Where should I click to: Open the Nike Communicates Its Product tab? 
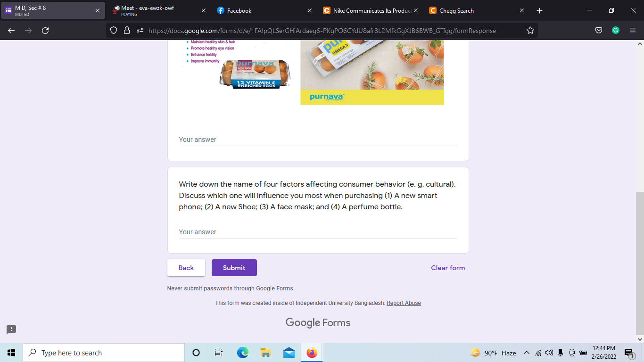coord(371,10)
